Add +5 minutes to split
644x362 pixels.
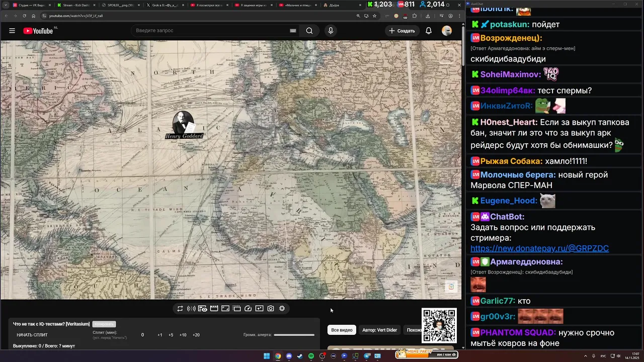[x=171, y=335]
